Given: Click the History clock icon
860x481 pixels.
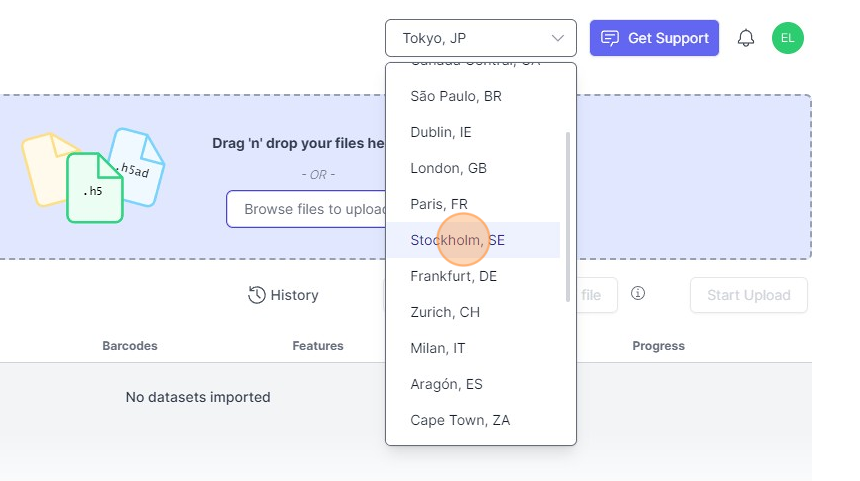Looking at the screenshot, I should pyautogui.click(x=257, y=295).
